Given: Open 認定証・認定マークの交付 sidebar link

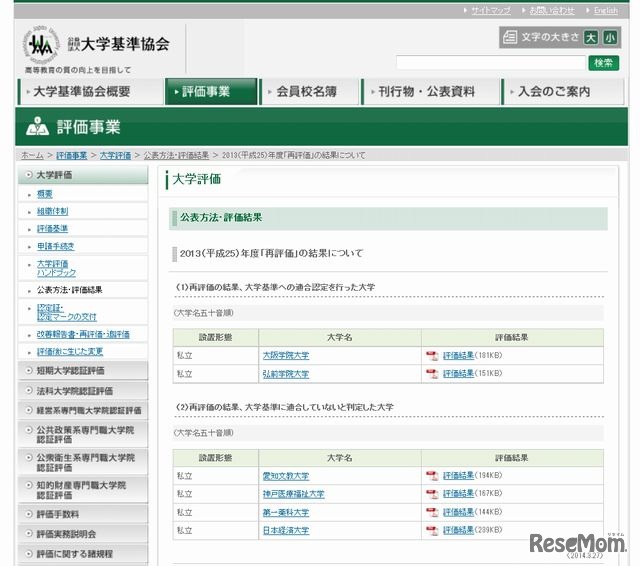Looking at the screenshot, I should point(67,312).
